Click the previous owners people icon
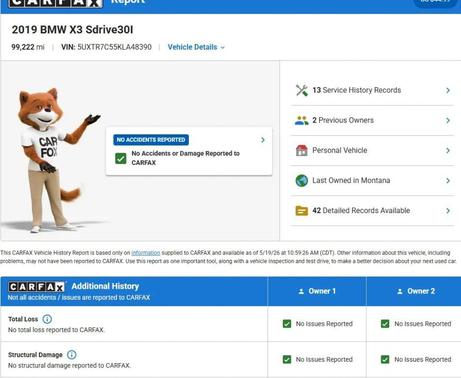461x378 pixels. 302,120
